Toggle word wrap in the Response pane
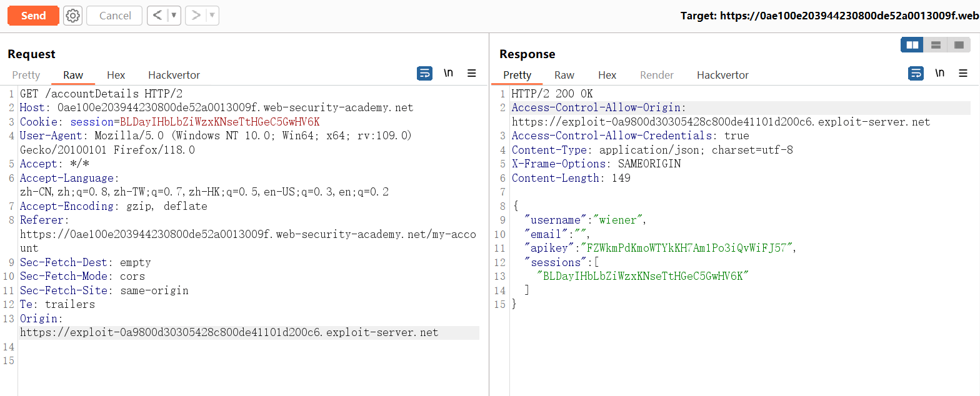This screenshot has height=396, width=980. point(916,74)
